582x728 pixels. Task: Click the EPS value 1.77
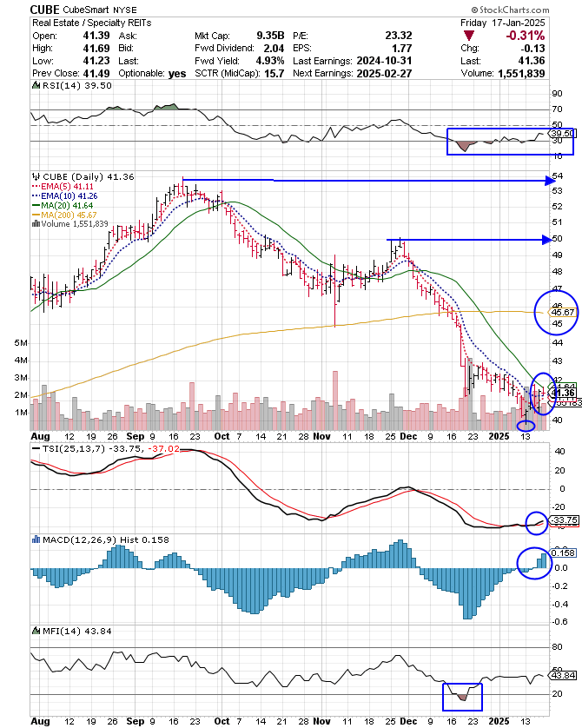[x=401, y=49]
